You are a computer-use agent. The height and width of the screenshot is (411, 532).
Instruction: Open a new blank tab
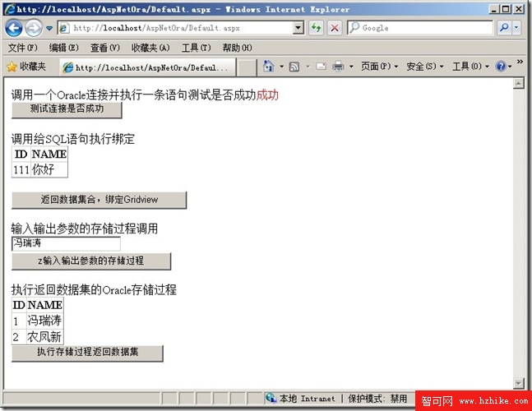(x=247, y=67)
